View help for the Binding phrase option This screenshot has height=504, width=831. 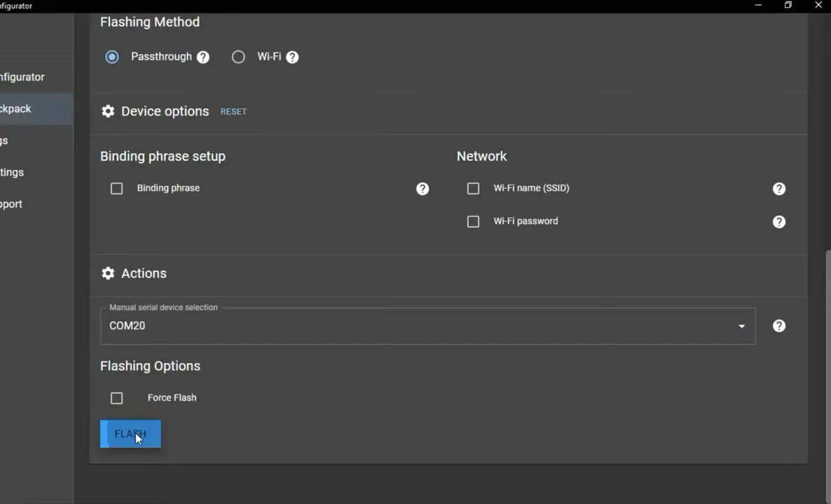[x=422, y=188]
